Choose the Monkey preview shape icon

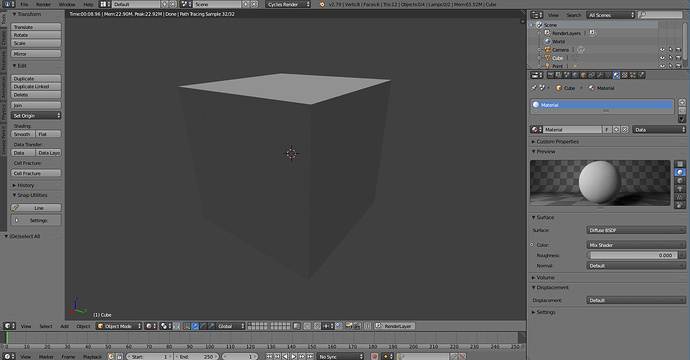(680, 189)
